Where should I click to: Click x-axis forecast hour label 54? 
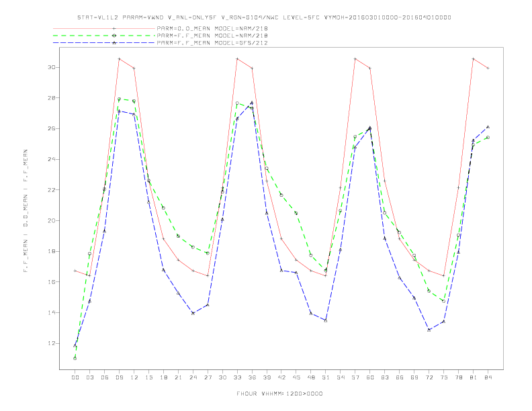tap(341, 377)
